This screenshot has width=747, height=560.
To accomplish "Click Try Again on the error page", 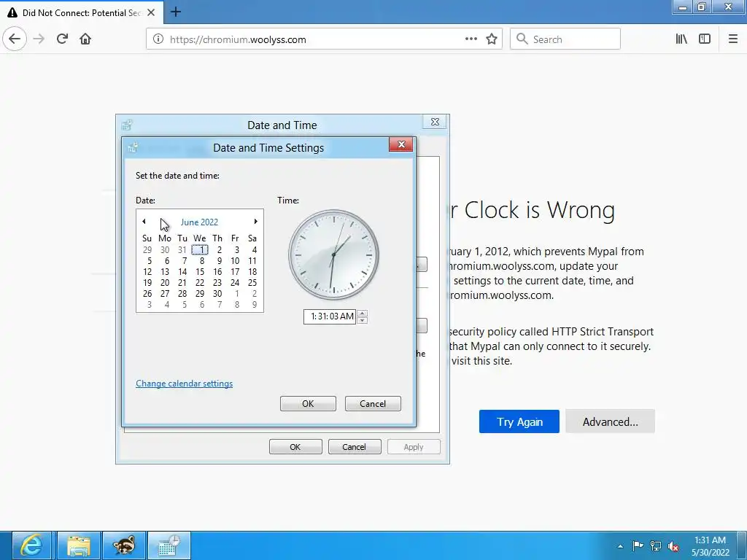I will click(519, 421).
